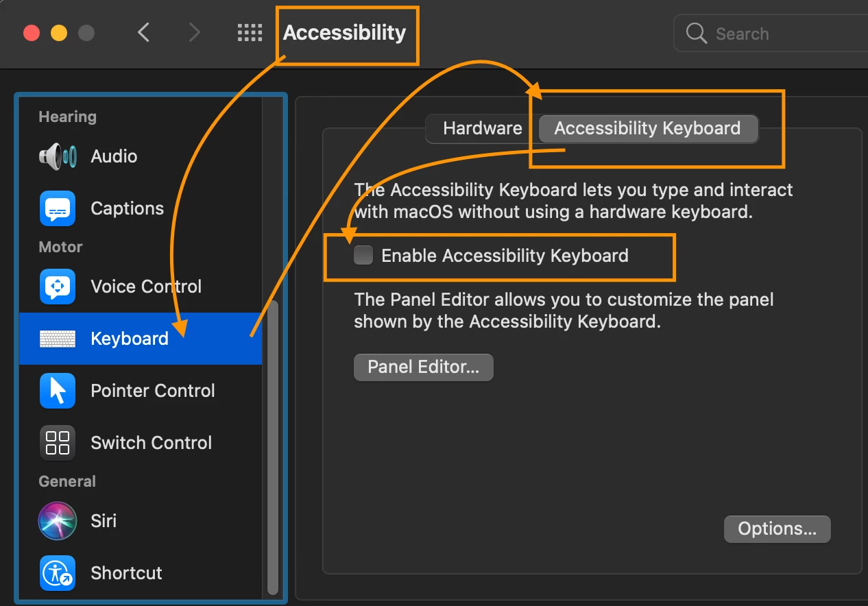The image size is (868, 606).
Task: Open the Voice Control icon in sidebar
Action: click(58, 287)
